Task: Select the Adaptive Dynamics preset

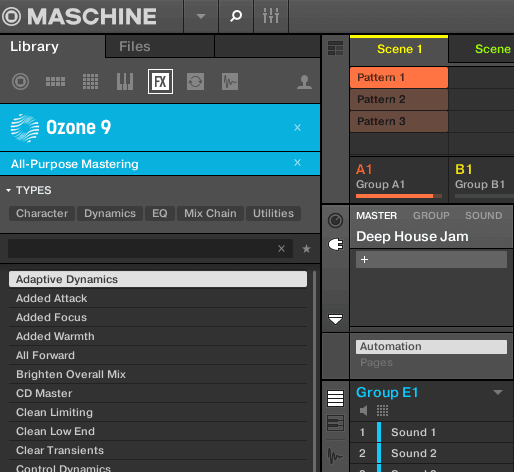Action: coord(158,279)
